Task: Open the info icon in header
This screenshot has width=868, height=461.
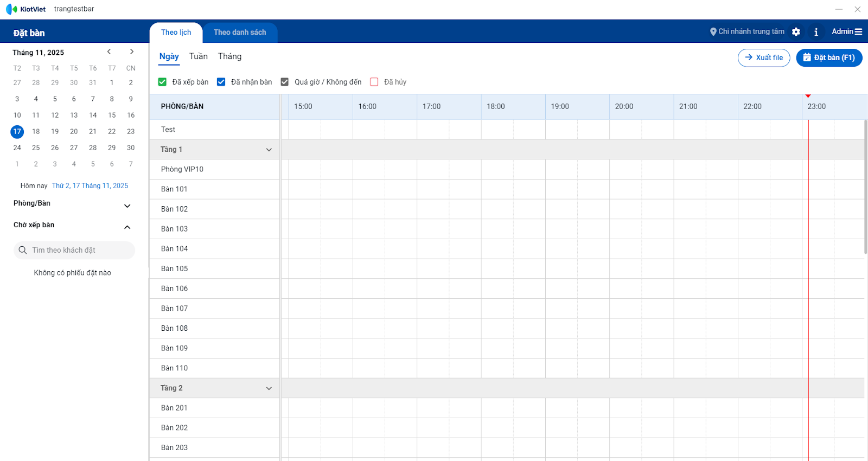Action: point(816,32)
